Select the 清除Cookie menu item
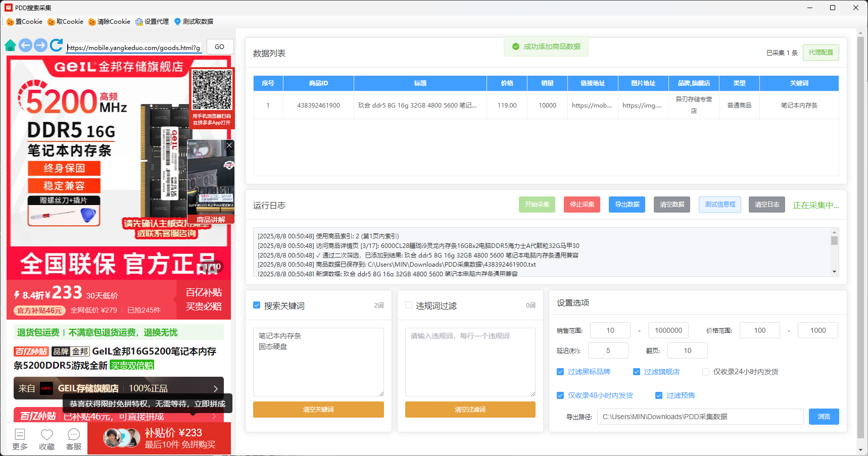This screenshot has height=456, width=868. pos(109,22)
